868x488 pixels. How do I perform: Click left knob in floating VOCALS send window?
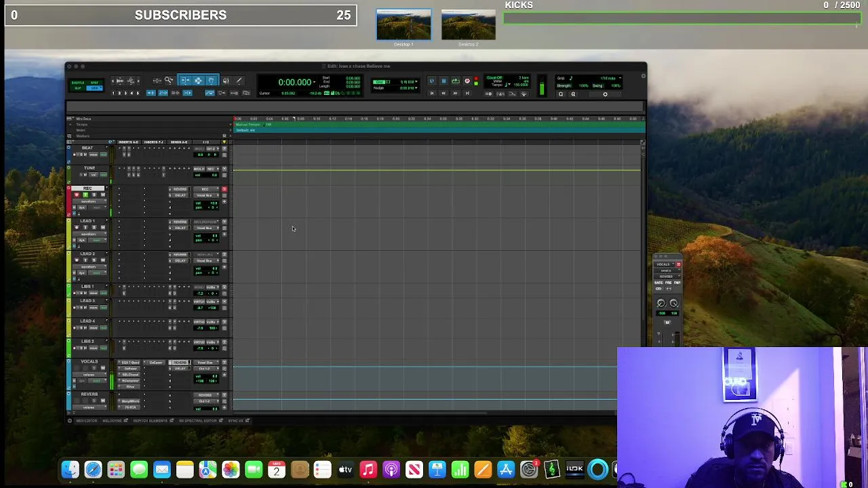pos(660,303)
